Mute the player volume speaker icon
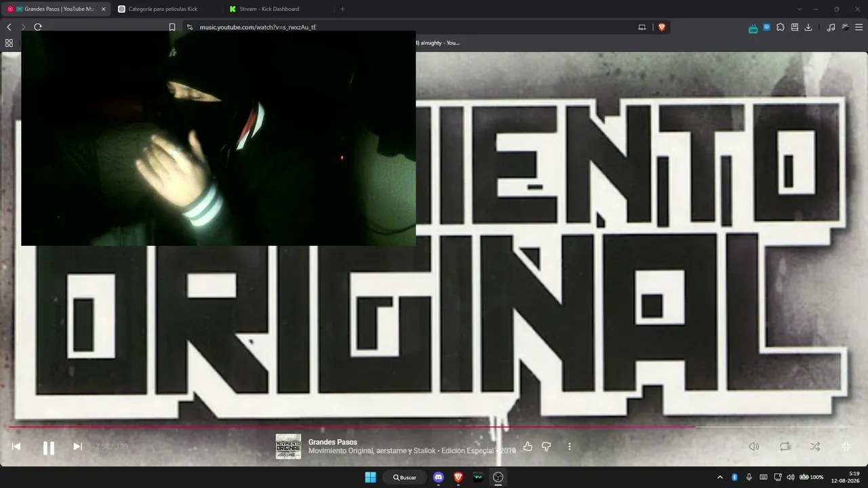 coord(753,447)
